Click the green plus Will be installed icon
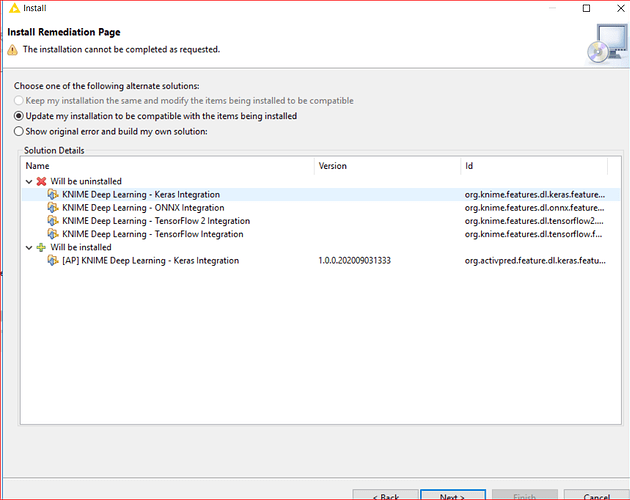The width and height of the screenshot is (630, 500). coord(41,248)
